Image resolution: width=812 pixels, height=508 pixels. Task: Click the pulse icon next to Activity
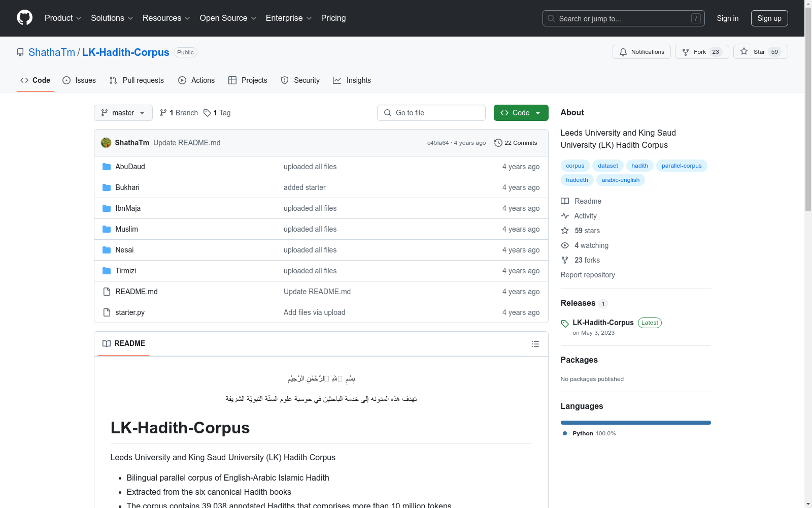click(565, 216)
